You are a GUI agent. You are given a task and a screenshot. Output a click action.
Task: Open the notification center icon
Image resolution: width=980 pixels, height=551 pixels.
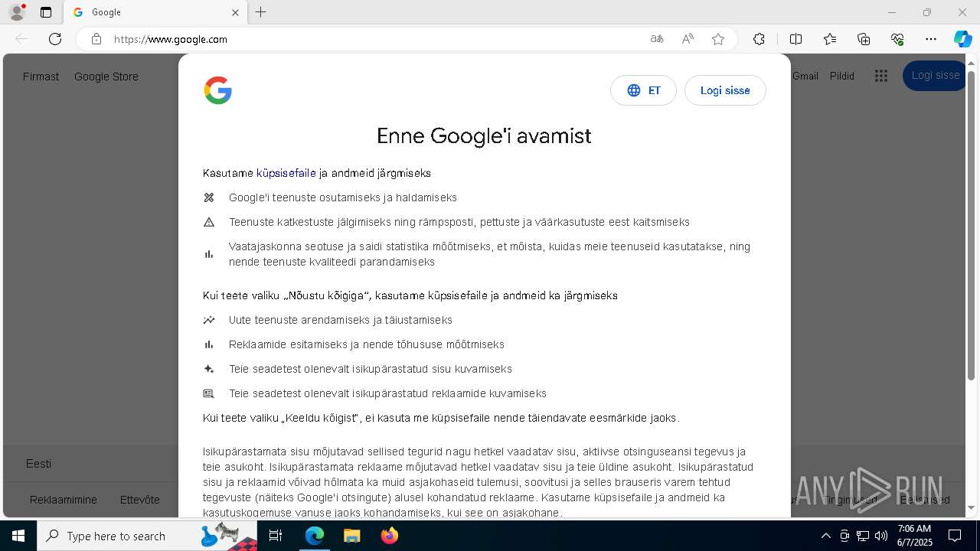pyautogui.click(x=955, y=536)
